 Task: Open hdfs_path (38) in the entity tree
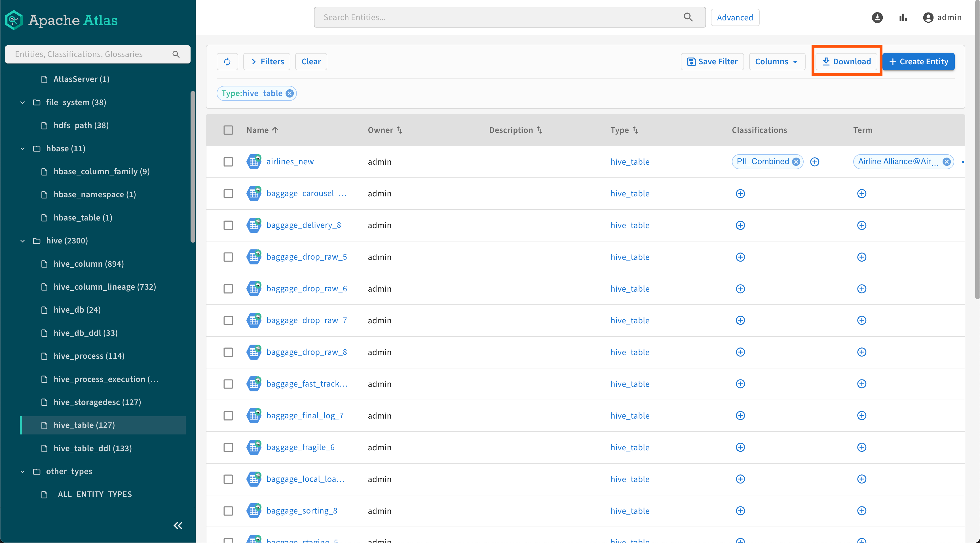[x=81, y=125]
